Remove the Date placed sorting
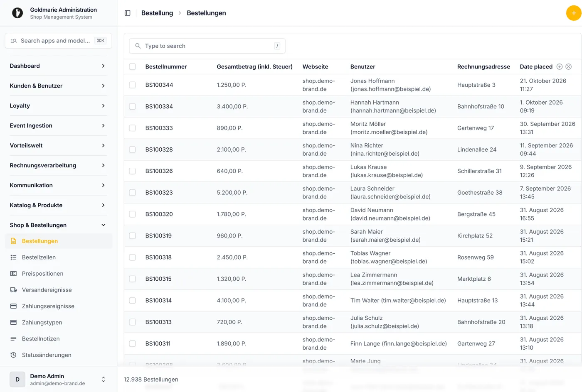The width and height of the screenshot is (582, 392). point(569,66)
